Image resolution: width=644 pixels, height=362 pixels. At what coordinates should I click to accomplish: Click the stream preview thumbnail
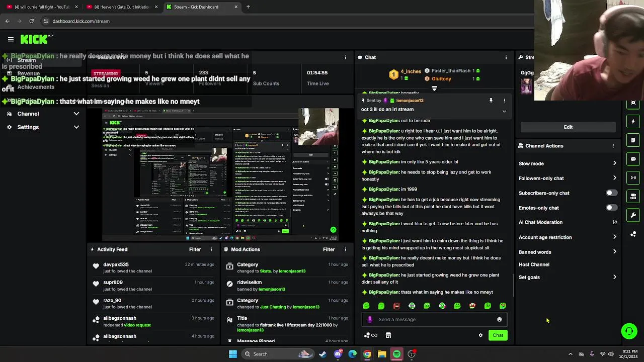point(220,173)
